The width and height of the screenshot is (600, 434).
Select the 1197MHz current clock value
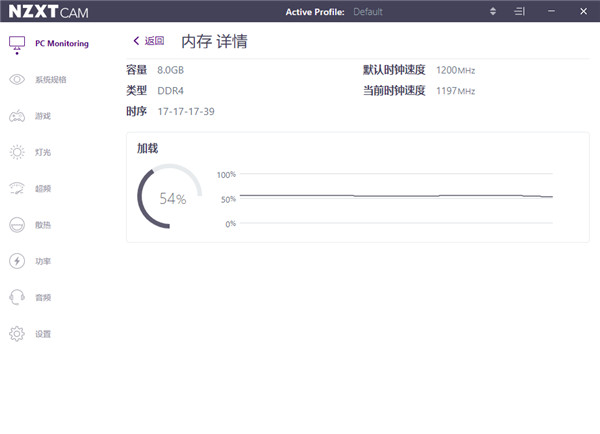455,91
